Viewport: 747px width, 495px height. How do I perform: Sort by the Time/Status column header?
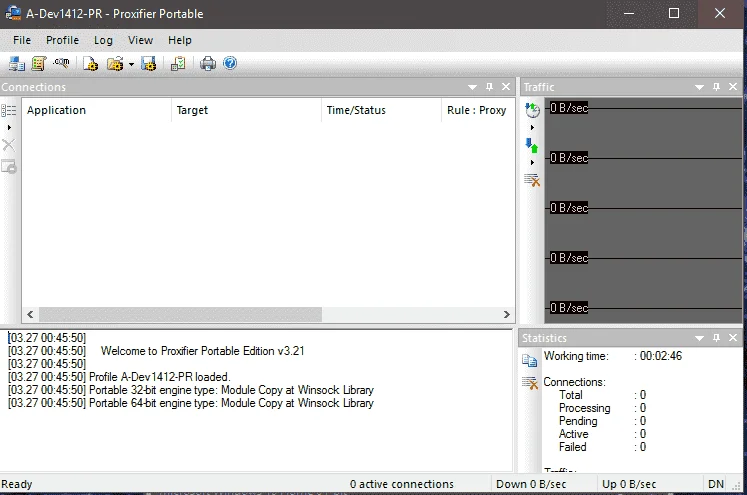381,110
